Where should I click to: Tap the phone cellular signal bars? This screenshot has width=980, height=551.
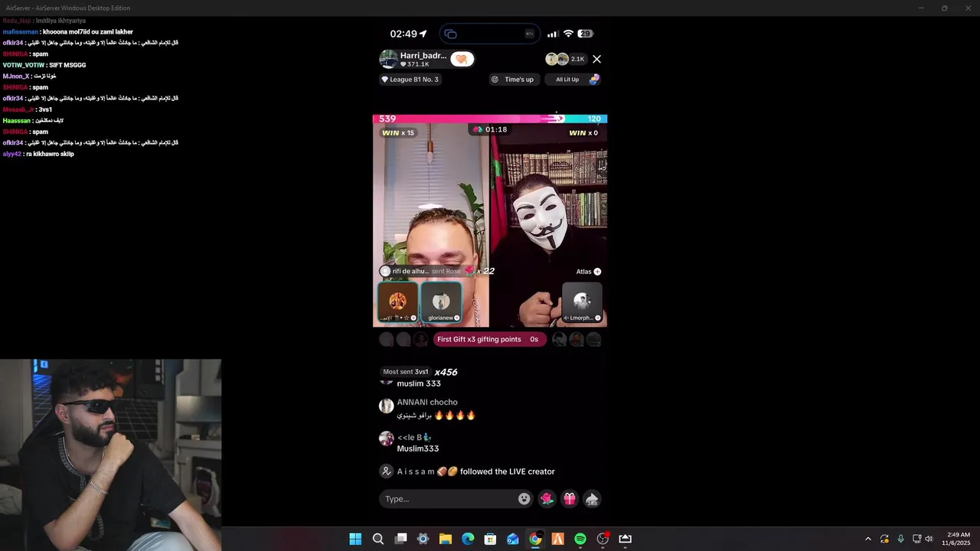tap(552, 34)
